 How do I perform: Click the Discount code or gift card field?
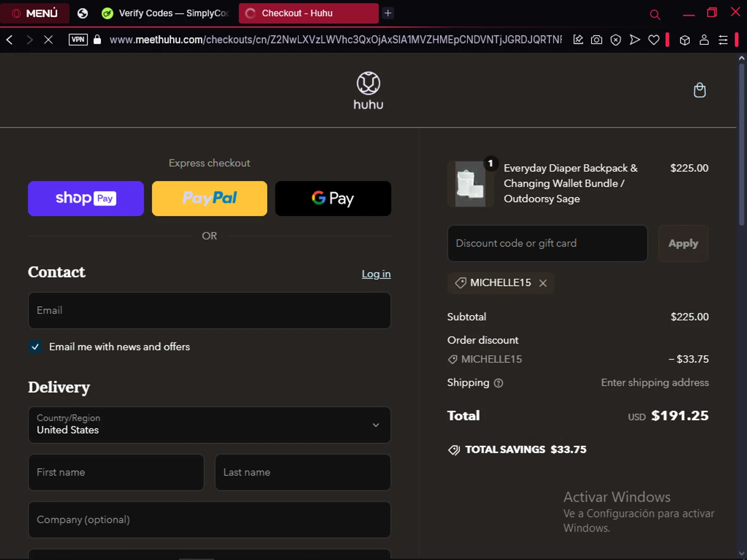(x=547, y=243)
